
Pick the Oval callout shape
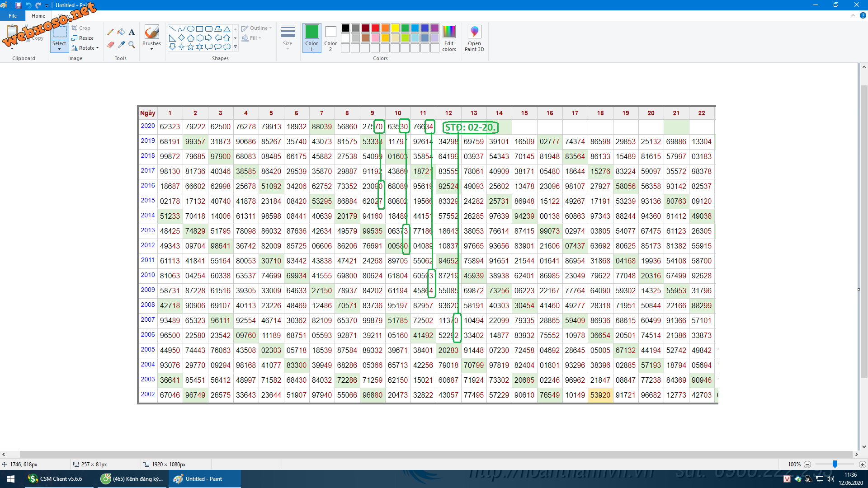(x=217, y=47)
